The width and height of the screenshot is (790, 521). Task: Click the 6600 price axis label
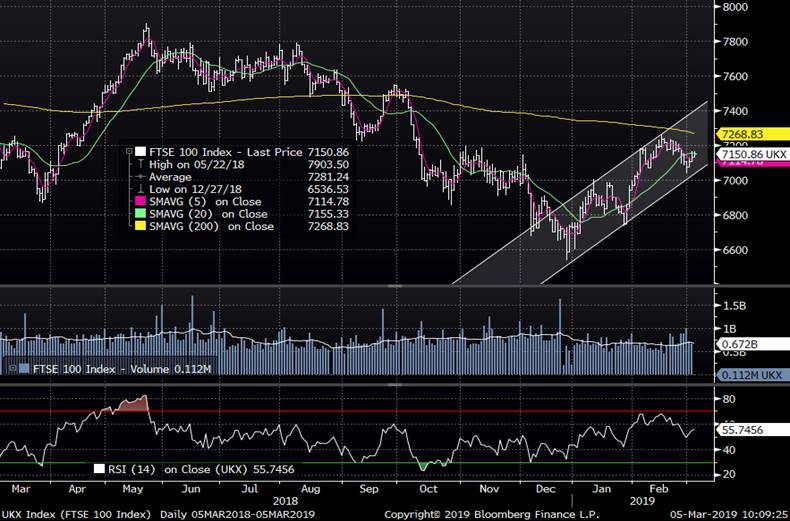coord(735,250)
